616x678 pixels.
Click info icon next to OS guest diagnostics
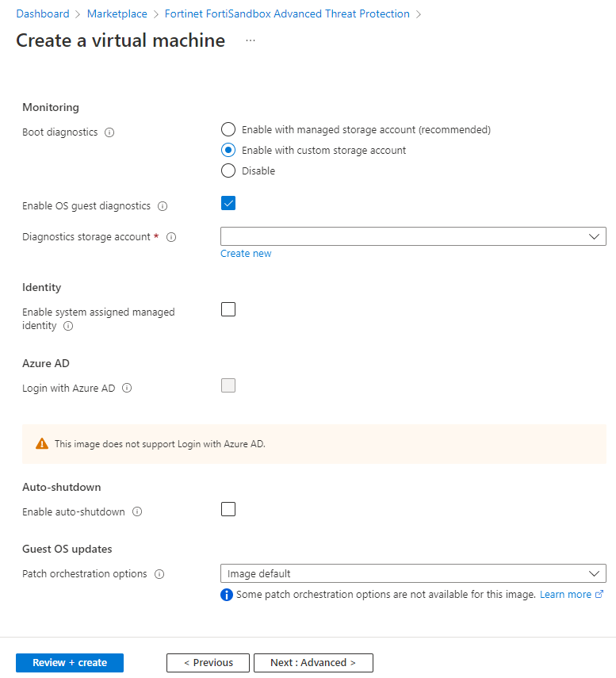pyautogui.click(x=163, y=206)
